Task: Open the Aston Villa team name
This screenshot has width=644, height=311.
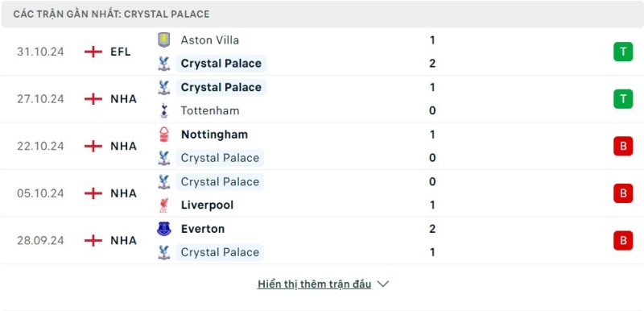Action: [209, 39]
